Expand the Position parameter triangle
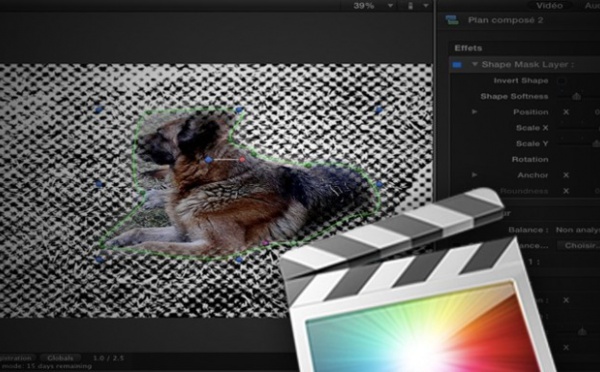The width and height of the screenshot is (600, 372). (474, 112)
